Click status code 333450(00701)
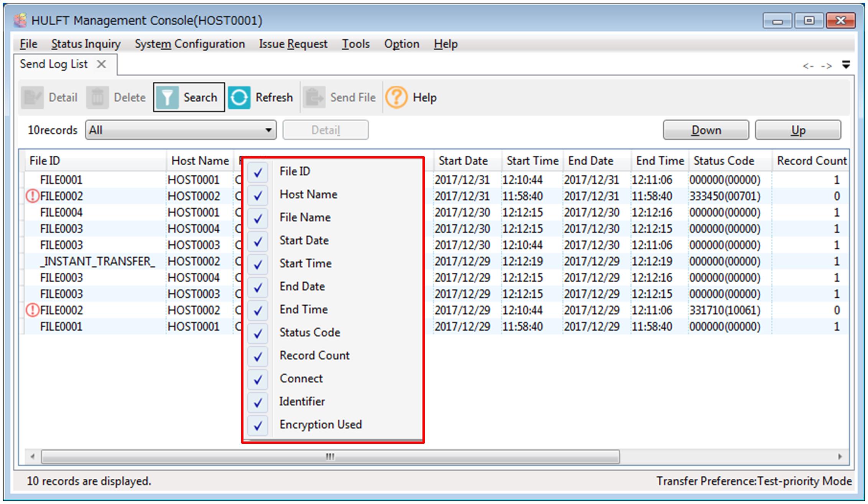868x504 pixels. (x=725, y=196)
